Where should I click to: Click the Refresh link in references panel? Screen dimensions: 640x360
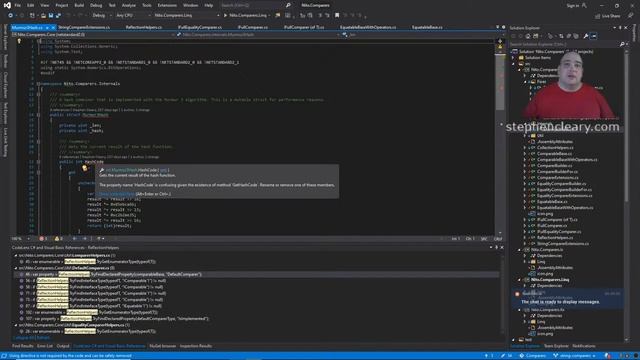[44, 338]
